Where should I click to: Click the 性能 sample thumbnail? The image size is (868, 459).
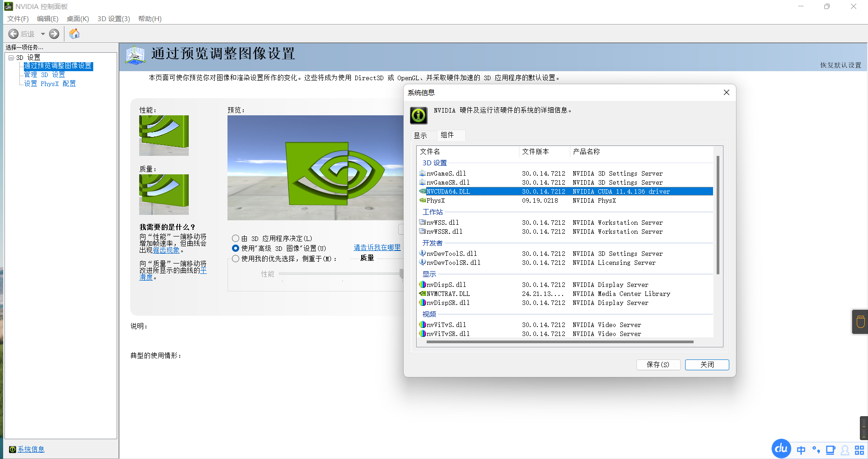[164, 136]
